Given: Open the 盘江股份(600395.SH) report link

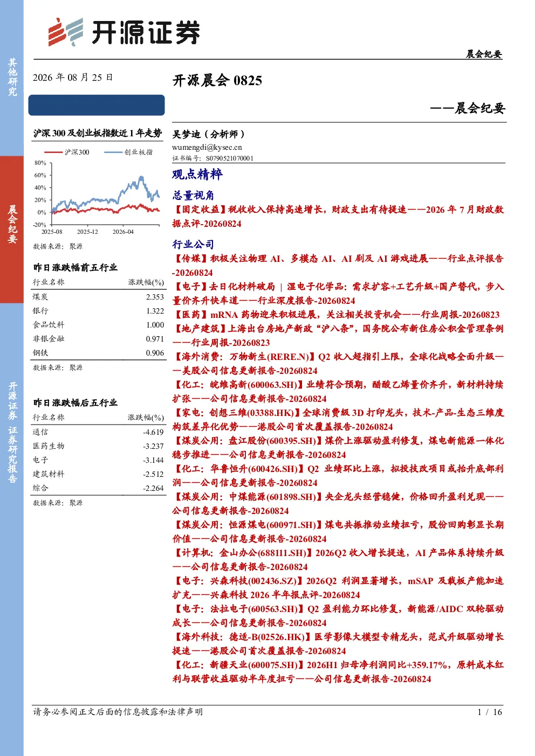Looking at the screenshot, I should click(x=338, y=448).
